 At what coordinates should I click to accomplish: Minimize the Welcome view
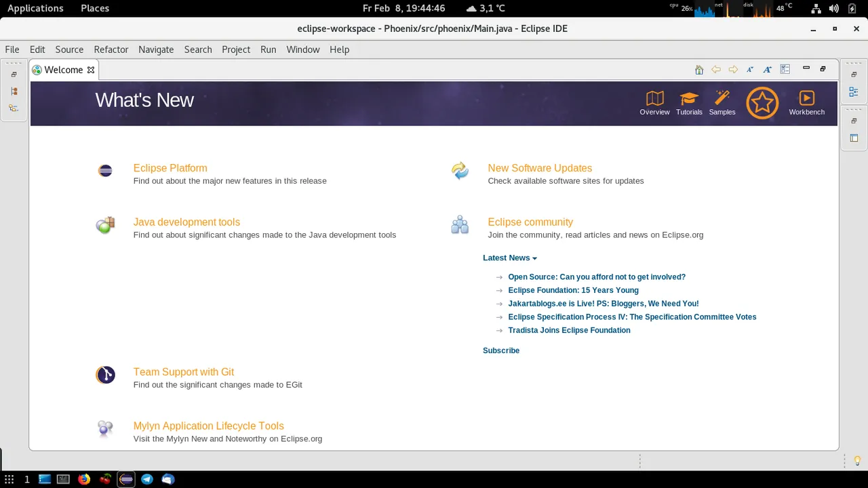point(806,68)
